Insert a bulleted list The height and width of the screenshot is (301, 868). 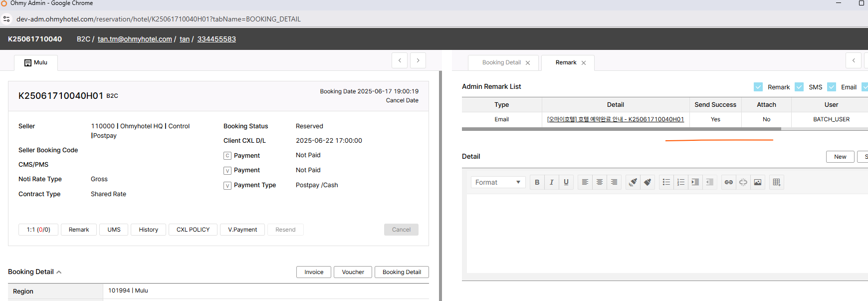click(666, 182)
